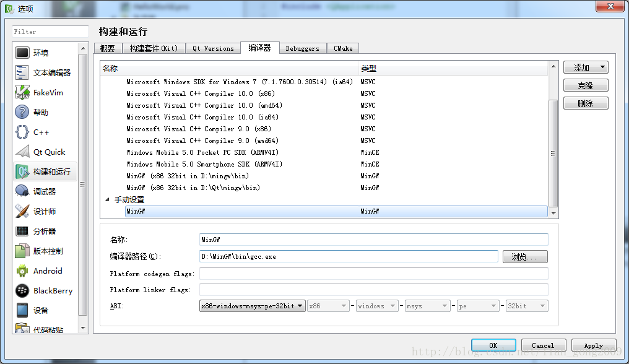
Task: Open the Android robot icon
Action: pos(22,271)
